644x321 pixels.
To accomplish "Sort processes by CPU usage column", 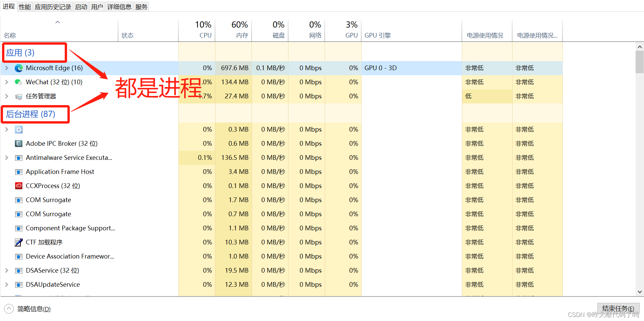I will tap(203, 30).
